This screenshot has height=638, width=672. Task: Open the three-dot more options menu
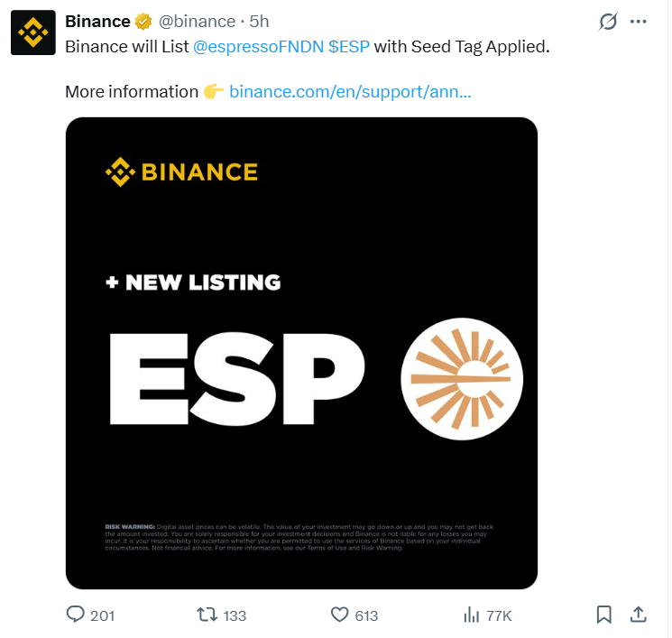[x=639, y=22]
